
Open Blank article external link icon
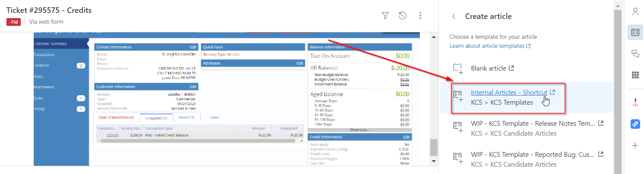click(x=512, y=68)
